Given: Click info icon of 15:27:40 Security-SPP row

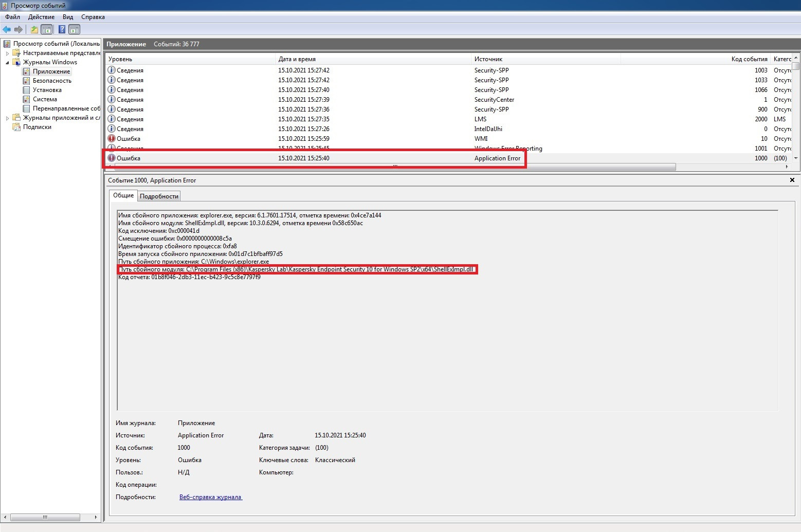Looking at the screenshot, I should [112, 89].
